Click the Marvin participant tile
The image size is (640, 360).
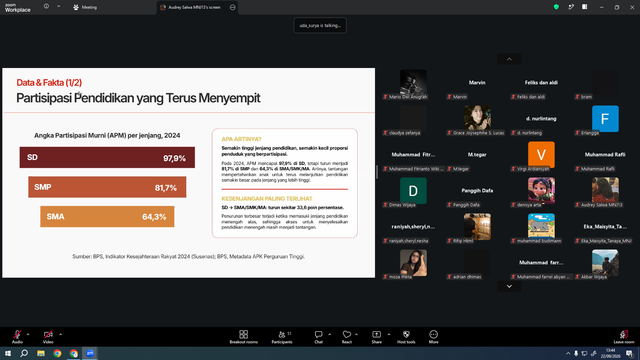tap(477, 84)
